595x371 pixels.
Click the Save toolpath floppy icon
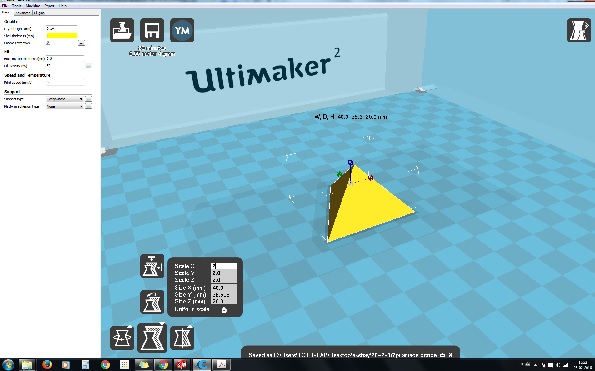tap(152, 30)
